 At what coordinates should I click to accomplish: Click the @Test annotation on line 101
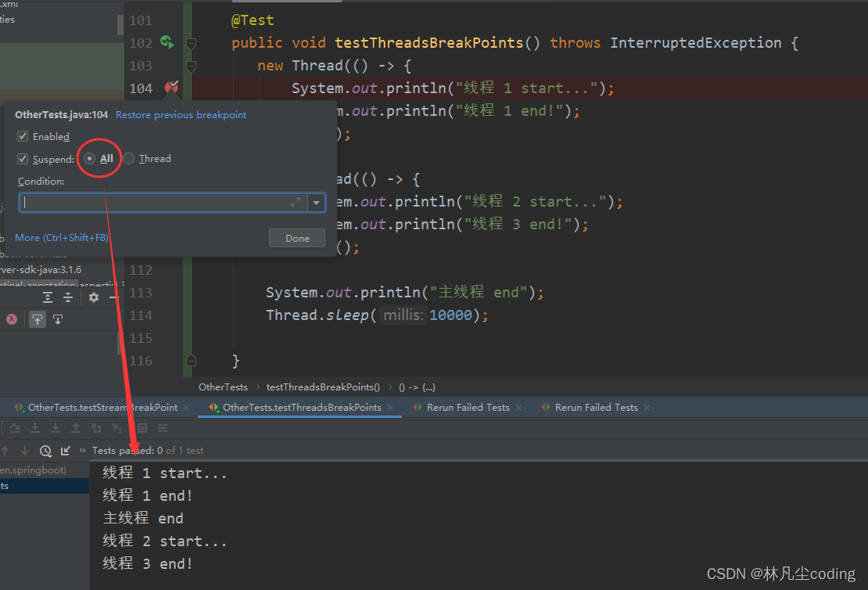click(x=253, y=20)
